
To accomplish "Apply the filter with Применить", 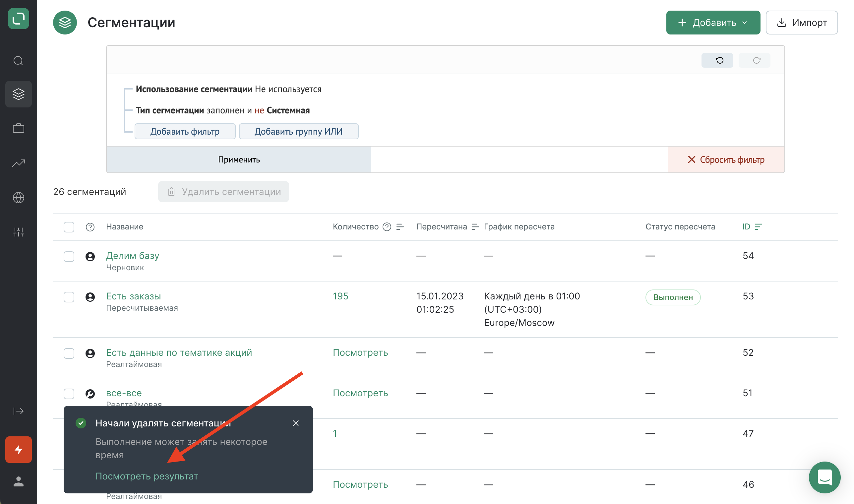I will (x=239, y=159).
